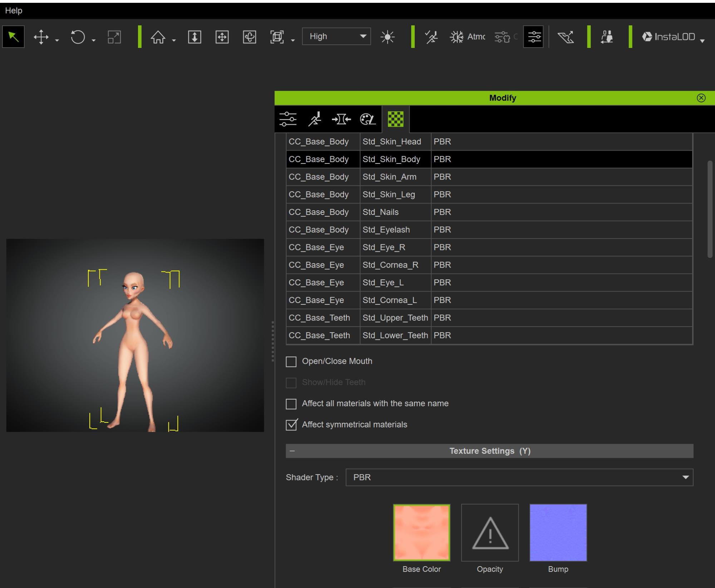Click the frame selected object icon
Viewport: 715px width, 588px height.
[277, 37]
